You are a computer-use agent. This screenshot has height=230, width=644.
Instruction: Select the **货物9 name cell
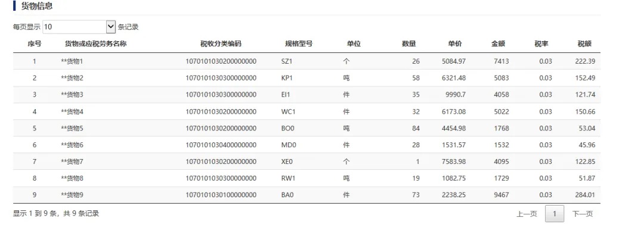point(72,195)
